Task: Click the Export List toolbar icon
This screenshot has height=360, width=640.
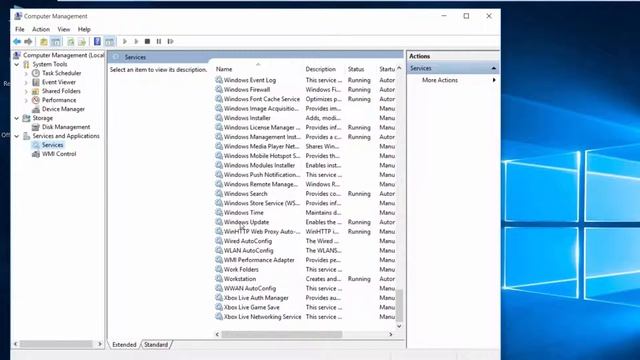Action: tap(82, 41)
